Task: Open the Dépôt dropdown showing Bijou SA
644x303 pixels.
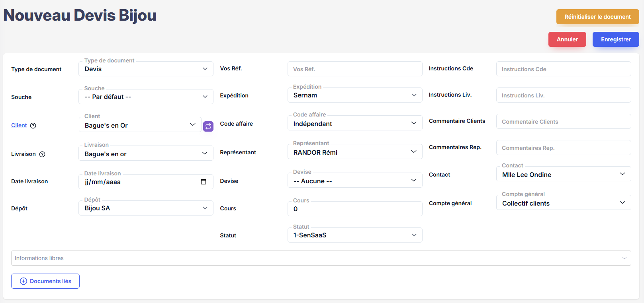Action: click(146, 208)
